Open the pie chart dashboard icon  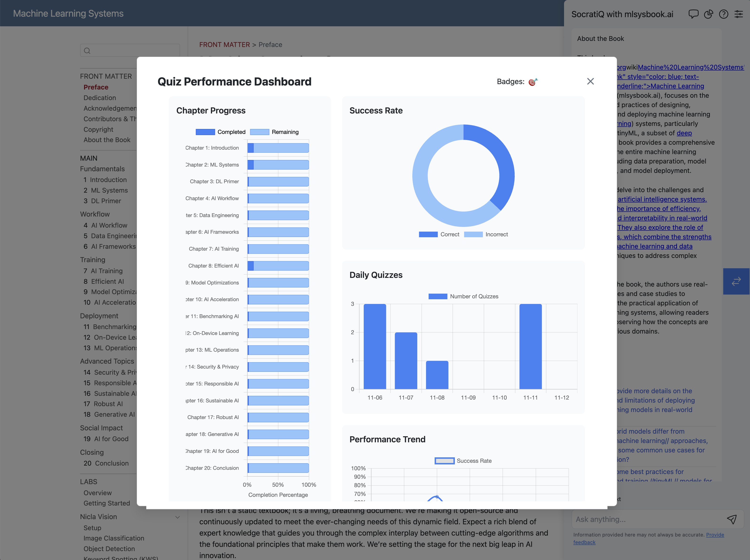click(708, 14)
